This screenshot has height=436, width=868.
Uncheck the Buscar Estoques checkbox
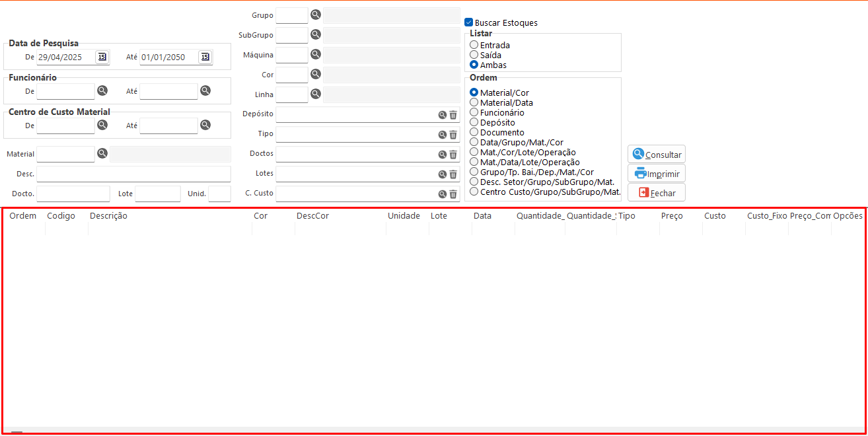point(469,22)
